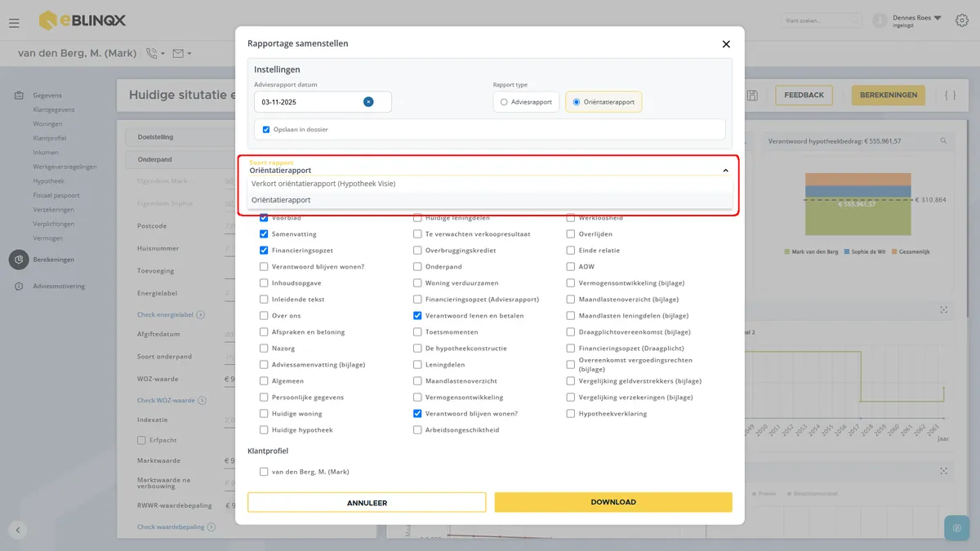Uncheck the Financieringsopzet checkbox
This screenshot has width=980, height=551.
coord(264,251)
